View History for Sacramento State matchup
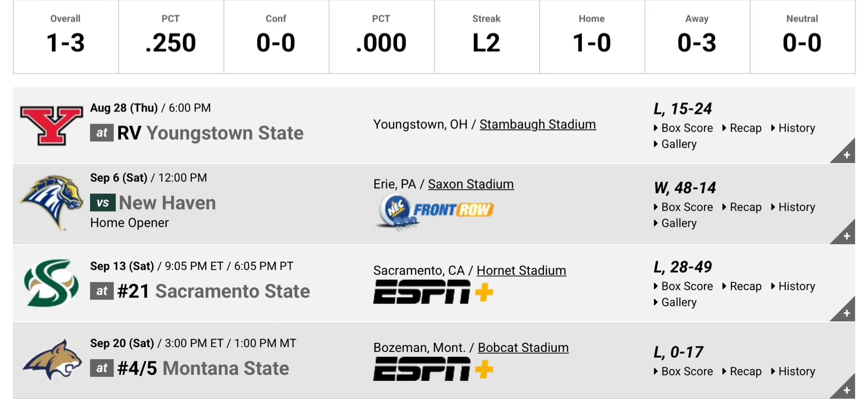The image size is (868, 399). [796, 287]
